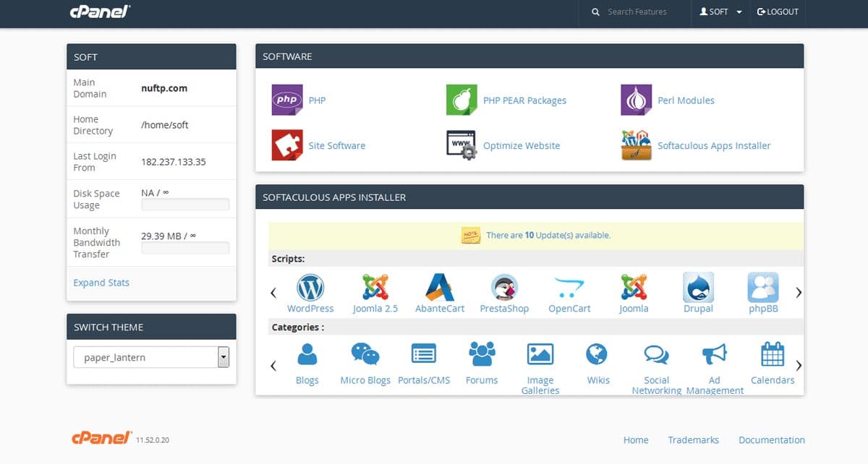Open the Perl Modules icon
The height and width of the screenshot is (464, 868).
click(x=636, y=100)
